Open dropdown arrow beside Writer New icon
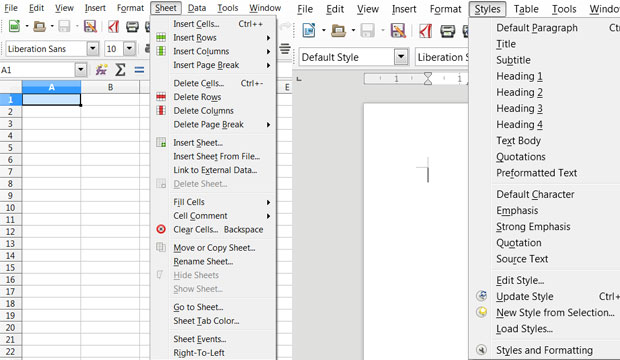 click(323, 30)
